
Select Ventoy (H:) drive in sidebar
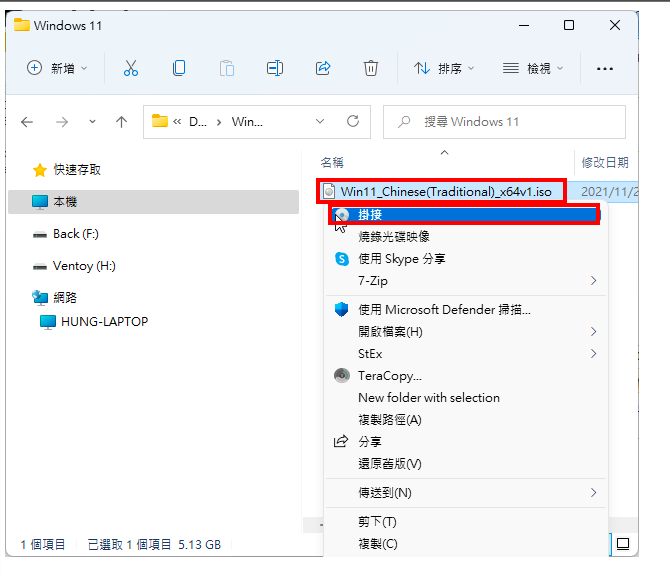pyautogui.click(x=84, y=266)
